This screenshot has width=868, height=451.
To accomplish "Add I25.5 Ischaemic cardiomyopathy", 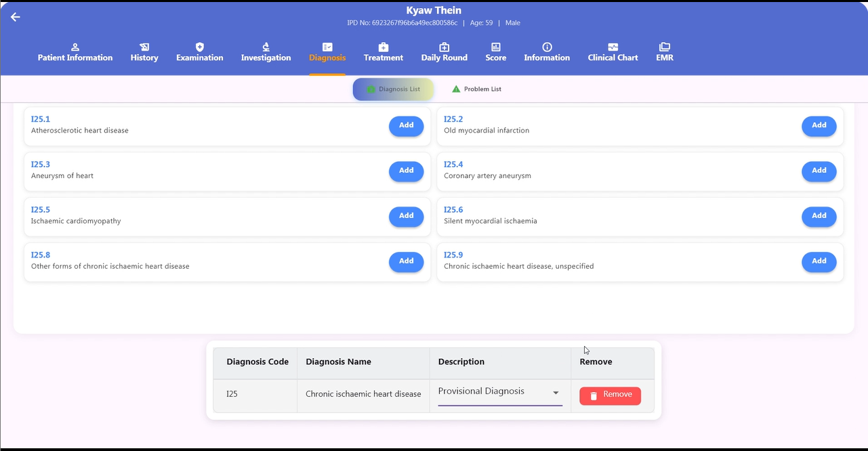I will [406, 217].
